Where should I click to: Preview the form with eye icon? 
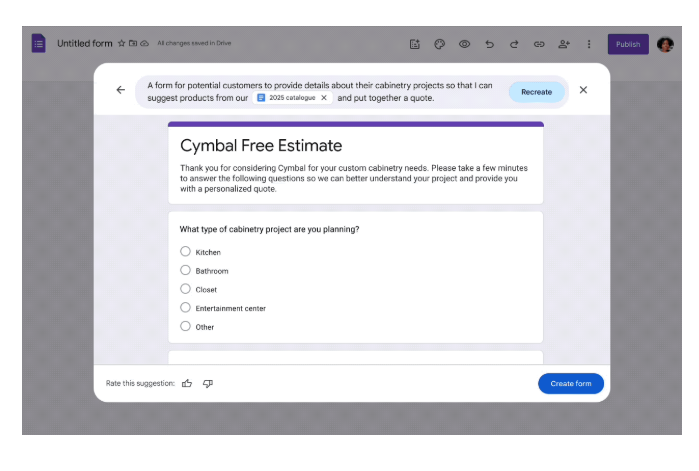[464, 44]
